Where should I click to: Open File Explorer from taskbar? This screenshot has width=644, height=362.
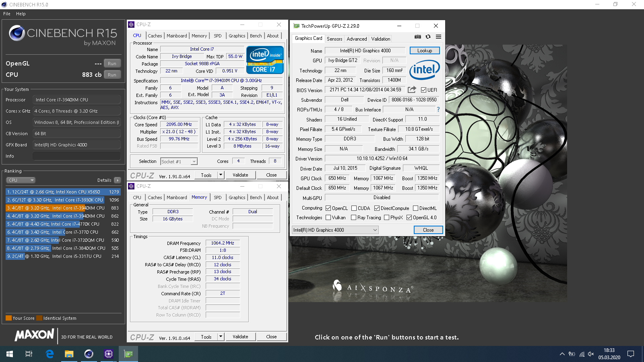(69, 354)
